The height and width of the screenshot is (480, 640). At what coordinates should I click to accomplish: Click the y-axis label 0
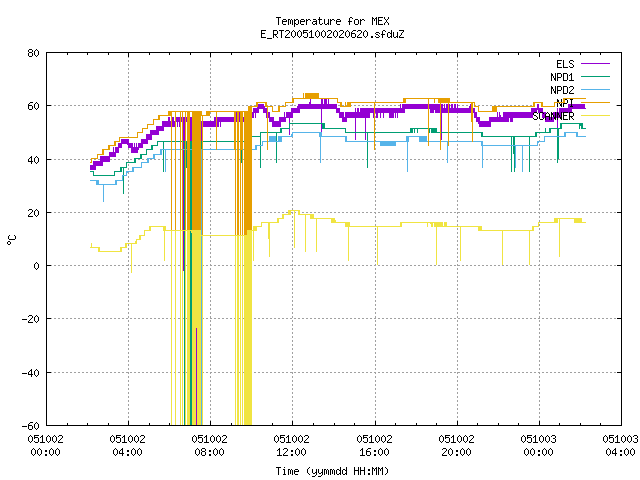click(36, 266)
